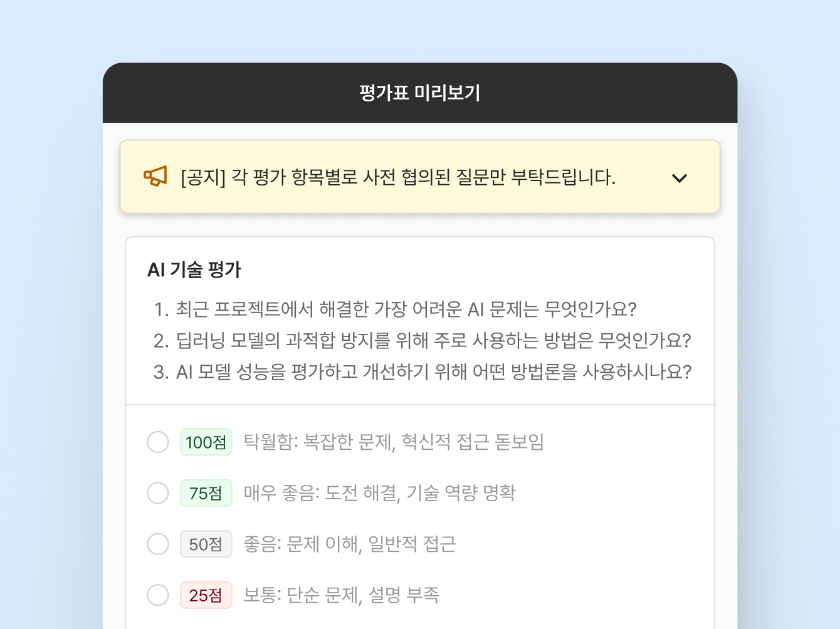The width and height of the screenshot is (840, 629).
Task: Select the 75점 radio button
Action: [x=158, y=493]
